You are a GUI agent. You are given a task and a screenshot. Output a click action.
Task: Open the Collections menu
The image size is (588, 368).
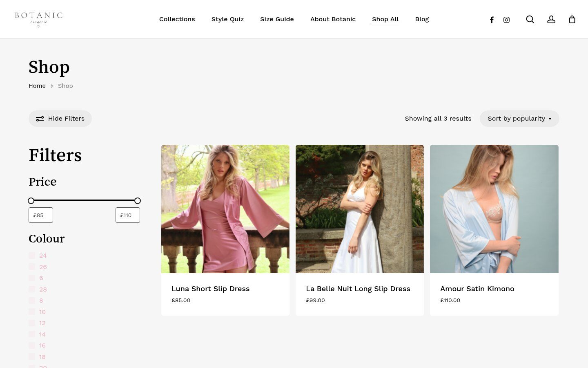(x=177, y=19)
